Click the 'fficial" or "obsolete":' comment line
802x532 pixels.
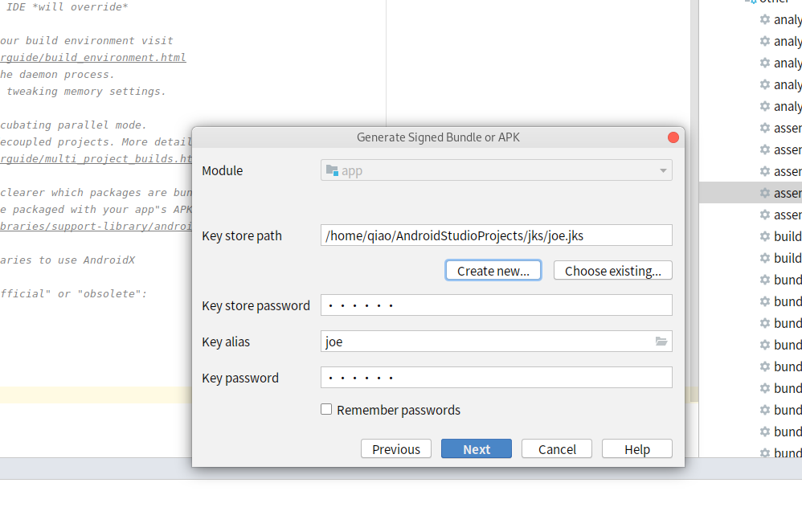pos(74,293)
